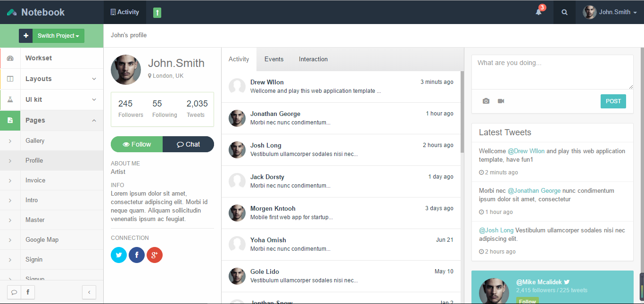Follow Mike Mcalidek with his Follow button
This screenshot has height=304, width=644.
(x=528, y=301)
